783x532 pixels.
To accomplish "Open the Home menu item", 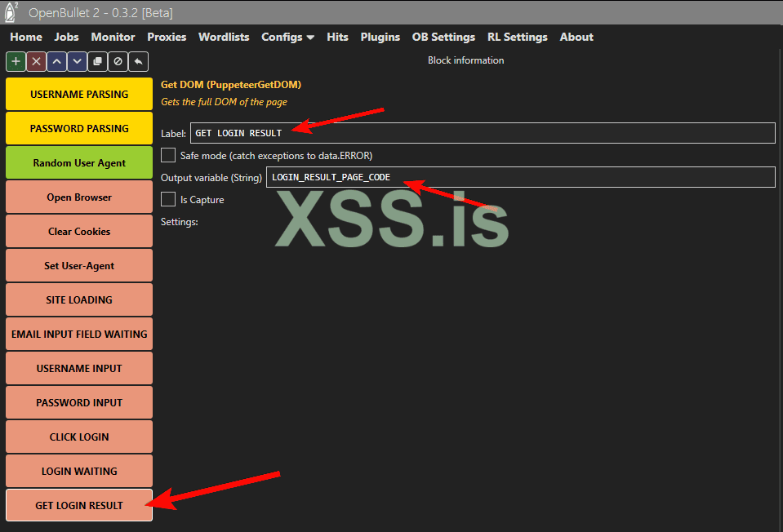I will tap(26, 37).
